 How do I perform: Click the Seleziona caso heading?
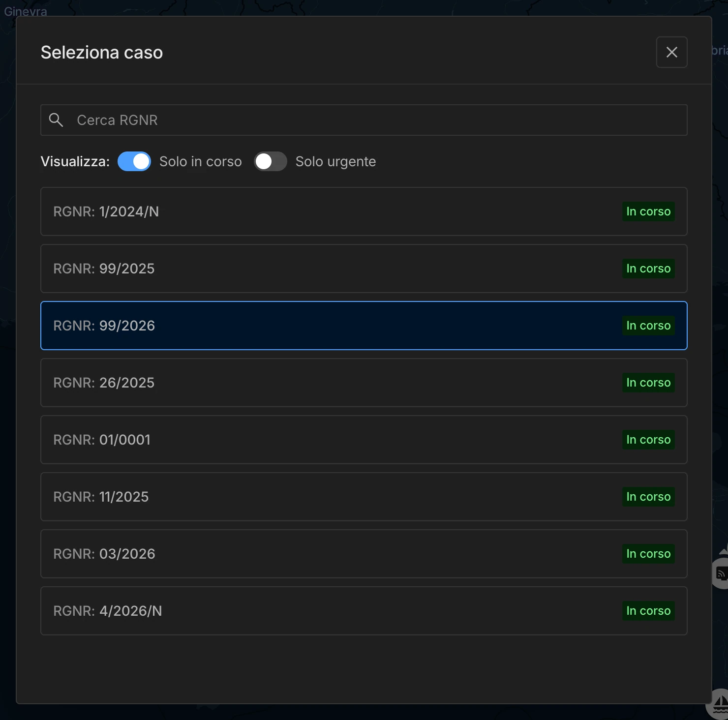tap(102, 52)
